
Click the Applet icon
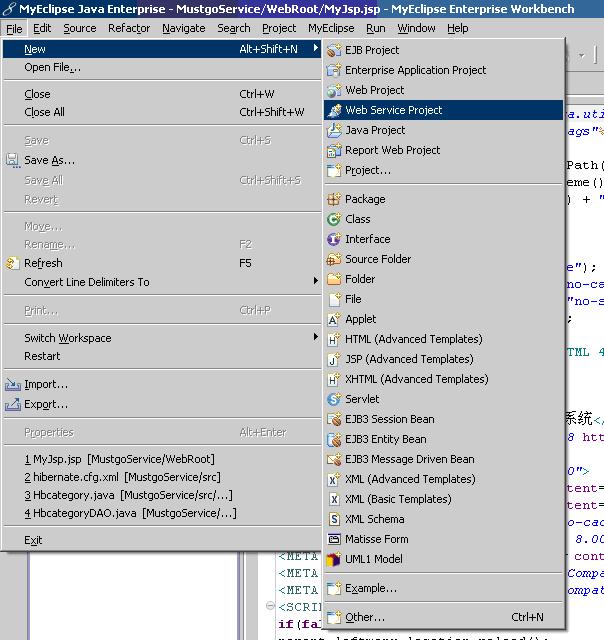click(334, 319)
